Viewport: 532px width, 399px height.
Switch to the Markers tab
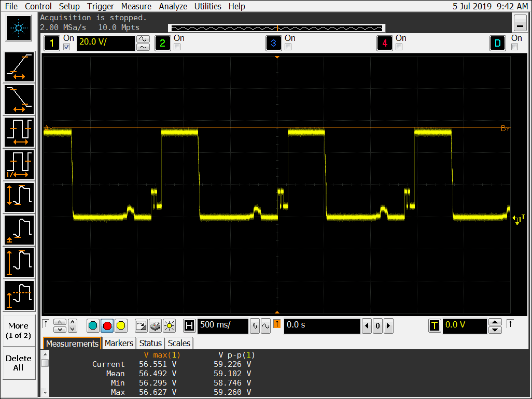pyautogui.click(x=119, y=344)
